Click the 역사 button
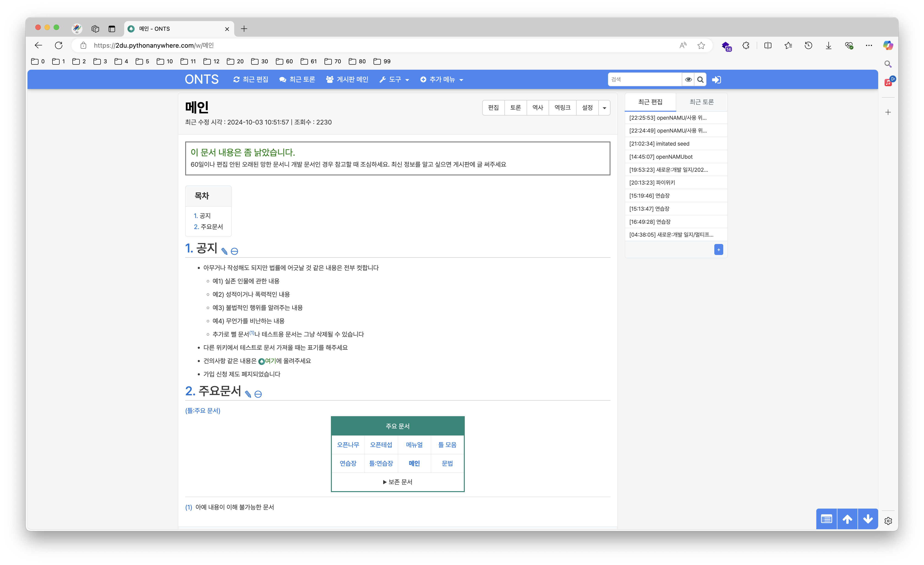 point(537,108)
